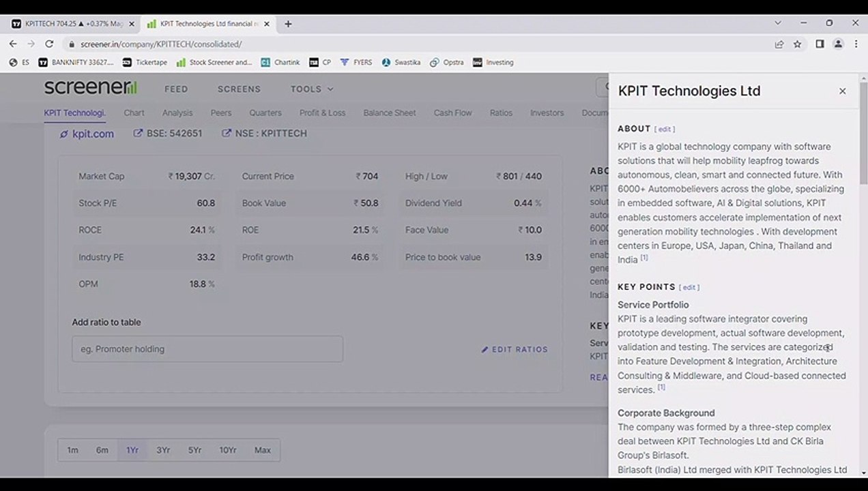Jump to the Analysis section
This screenshot has width=868, height=491.
(177, 113)
